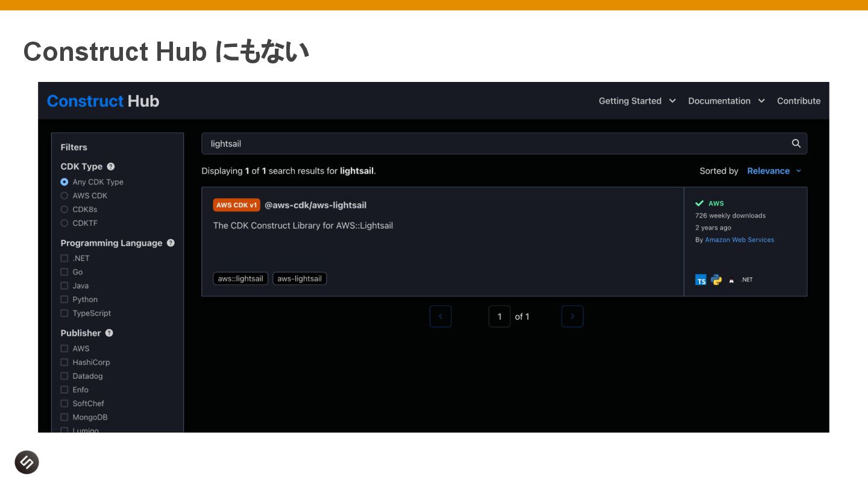Viewport: 868px width, 488px height.
Task: Go to previous results page arrow
Action: (440, 316)
